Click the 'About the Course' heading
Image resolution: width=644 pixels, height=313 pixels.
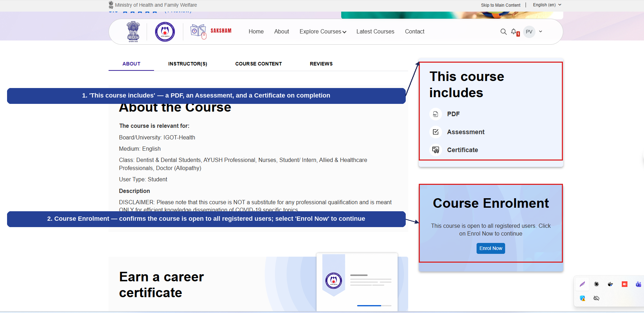point(175,108)
